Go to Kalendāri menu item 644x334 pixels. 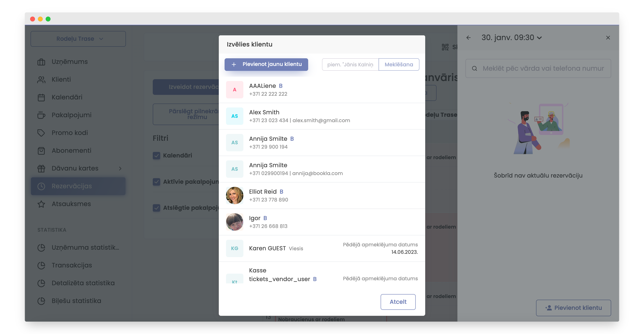click(67, 97)
